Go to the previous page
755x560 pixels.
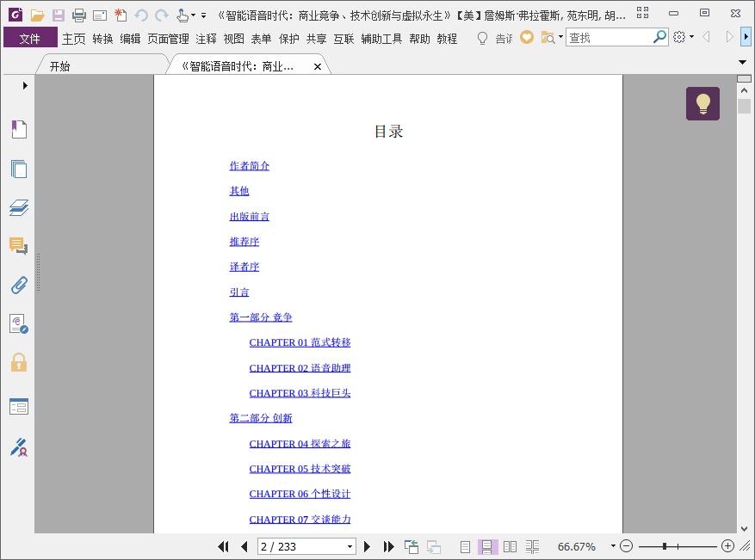244,546
